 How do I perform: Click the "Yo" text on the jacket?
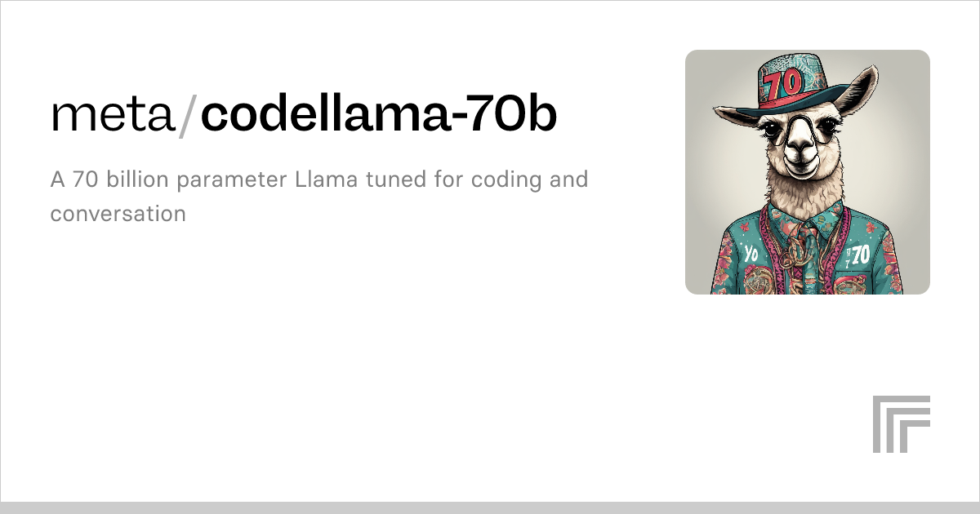tap(751, 254)
